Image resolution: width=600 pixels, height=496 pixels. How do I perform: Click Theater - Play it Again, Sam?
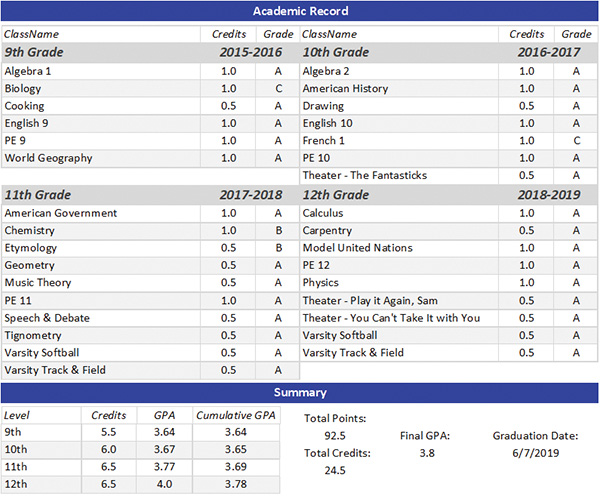pos(370,300)
